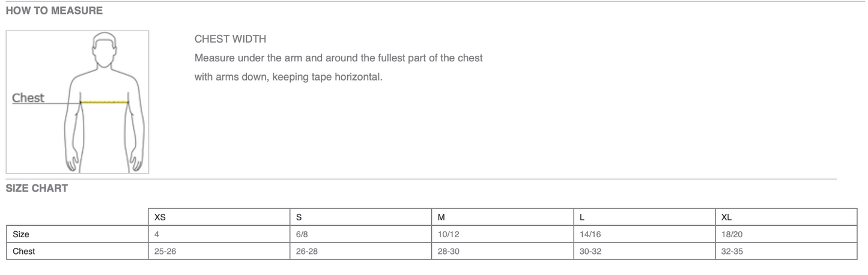Click the yellow chest measuring tape line
The height and width of the screenshot is (275, 868).
tap(105, 102)
